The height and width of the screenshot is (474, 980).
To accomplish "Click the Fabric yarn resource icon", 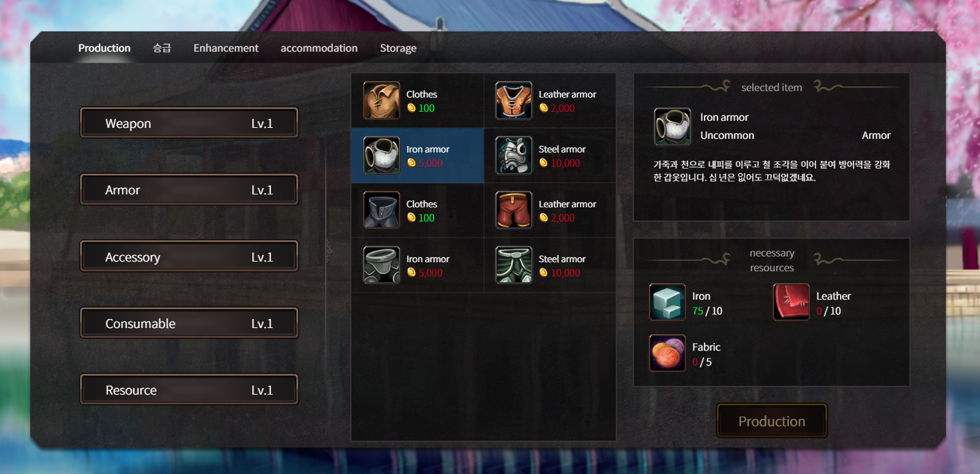I will coord(667,353).
